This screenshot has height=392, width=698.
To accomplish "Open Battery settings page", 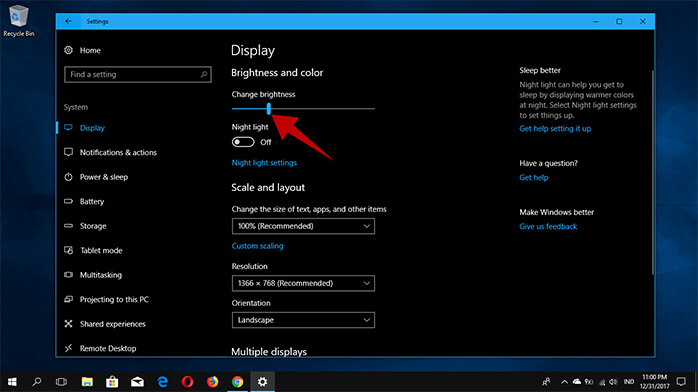I will tap(92, 201).
